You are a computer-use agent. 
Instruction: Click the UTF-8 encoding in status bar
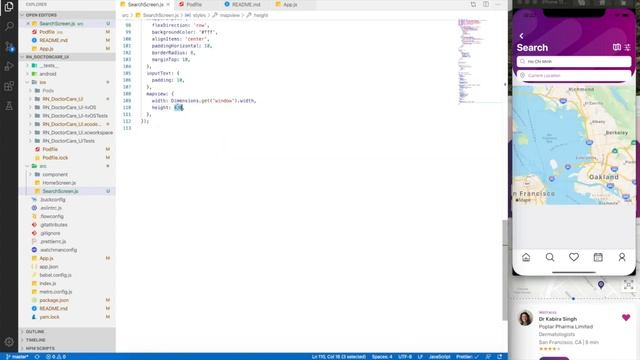(405, 357)
